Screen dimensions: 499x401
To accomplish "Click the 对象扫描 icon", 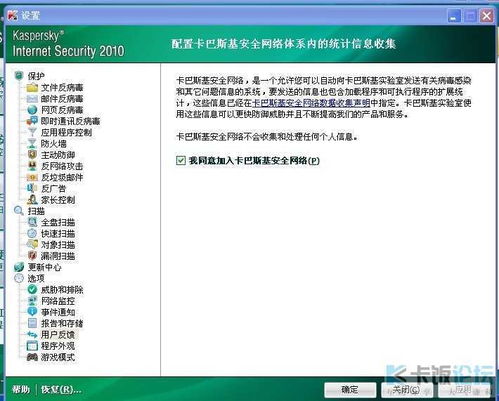I will [32, 245].
